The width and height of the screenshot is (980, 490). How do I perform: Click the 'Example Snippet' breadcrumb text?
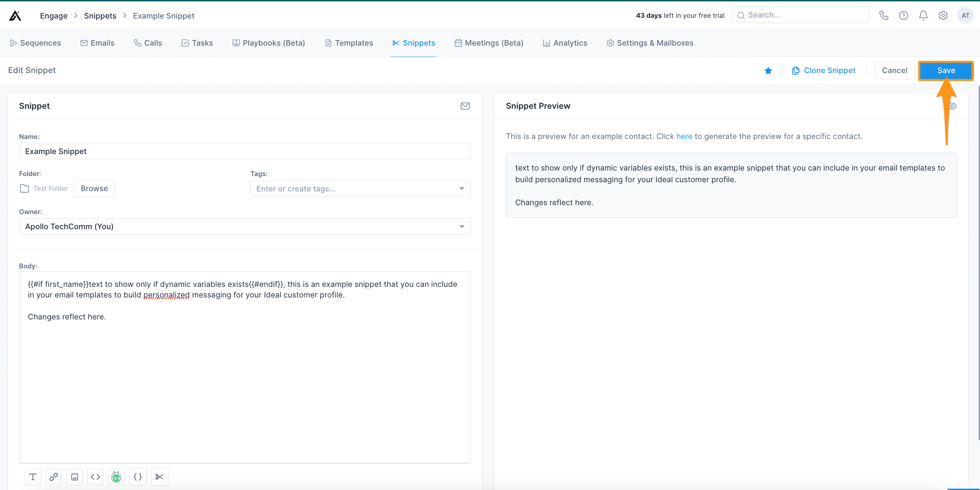coord(163,15)
